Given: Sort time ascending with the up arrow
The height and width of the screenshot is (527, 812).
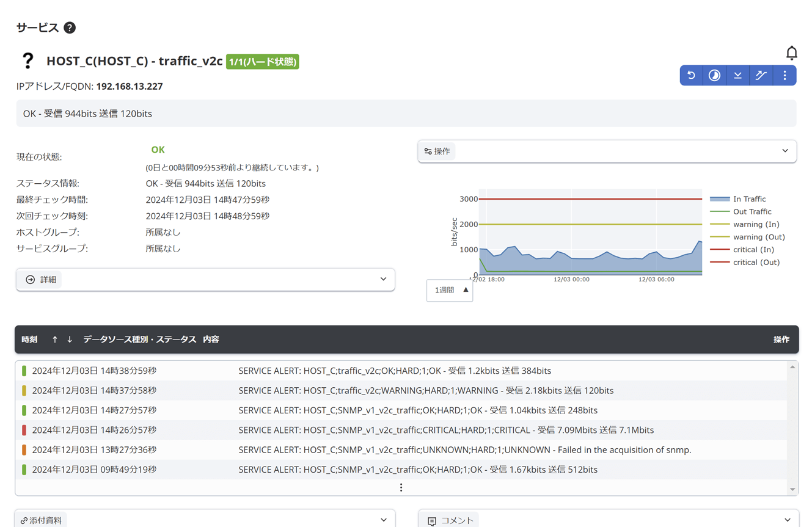Looking at the screenshot, I should (x=55, y=340).
